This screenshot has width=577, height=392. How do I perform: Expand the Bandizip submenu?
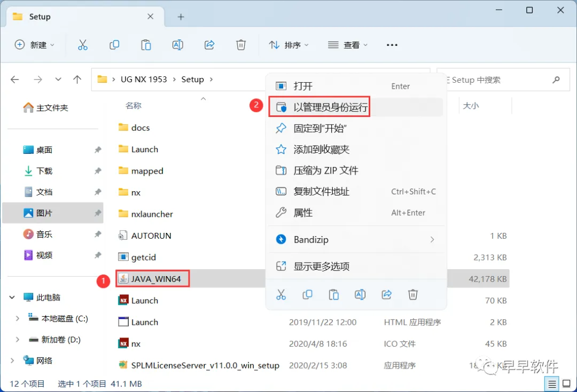pos(432,239)
